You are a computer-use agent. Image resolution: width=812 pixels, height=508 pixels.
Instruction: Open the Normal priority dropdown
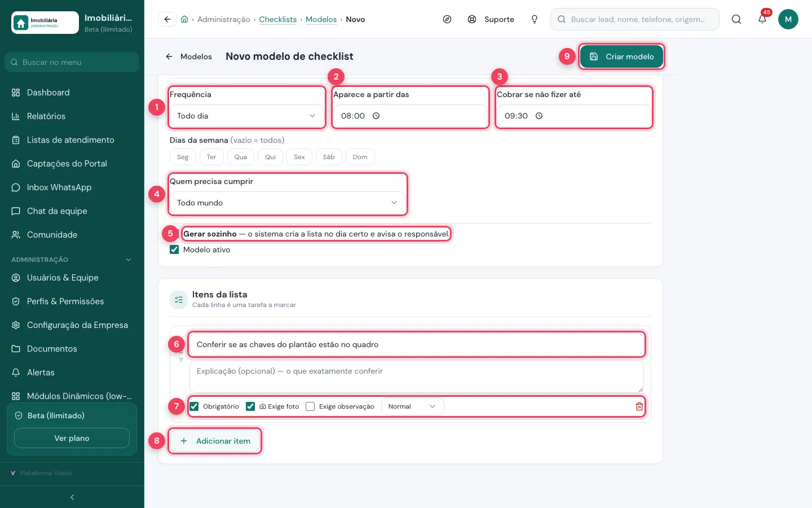click(412, 406)
